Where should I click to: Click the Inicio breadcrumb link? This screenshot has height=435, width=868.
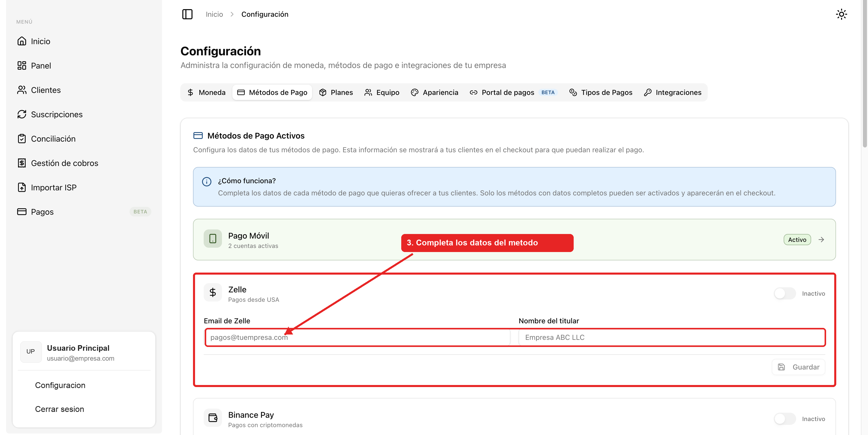click(x=214, y=14)
